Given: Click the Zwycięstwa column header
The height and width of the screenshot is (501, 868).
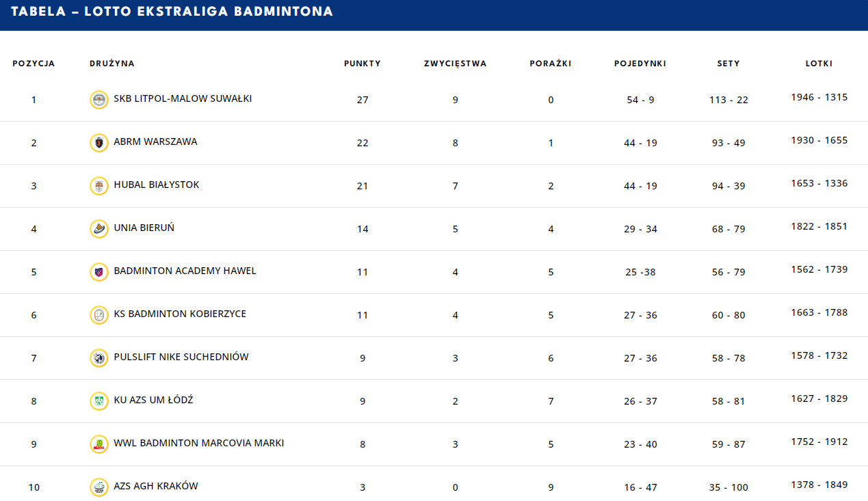Looking at the screenshot, I should click(455, 64).
